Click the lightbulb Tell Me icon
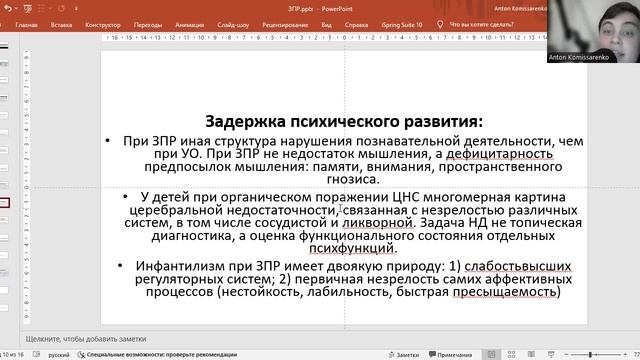Viewport: 640px width, 360px height. [x=440, y=24]
